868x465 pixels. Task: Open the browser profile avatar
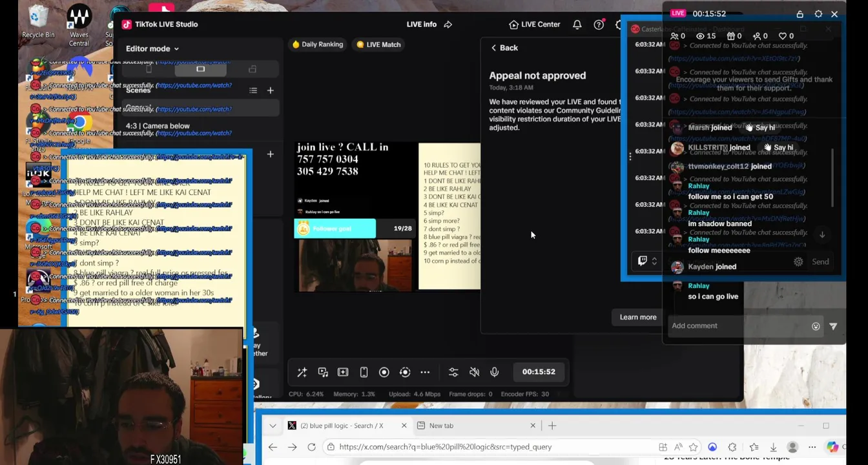[x=792, y=447]
